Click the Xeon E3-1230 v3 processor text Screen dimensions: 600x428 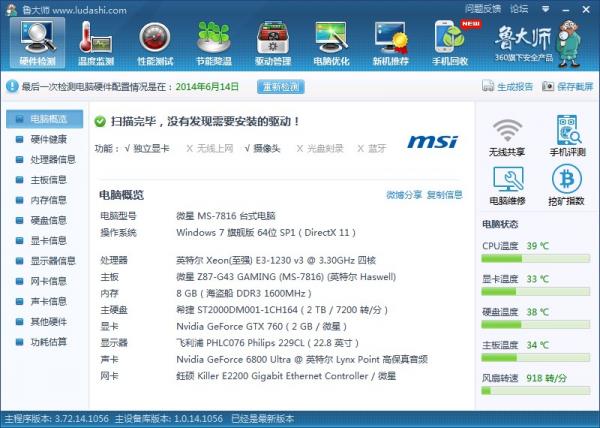pyautogui.click(x=276, y=261)
